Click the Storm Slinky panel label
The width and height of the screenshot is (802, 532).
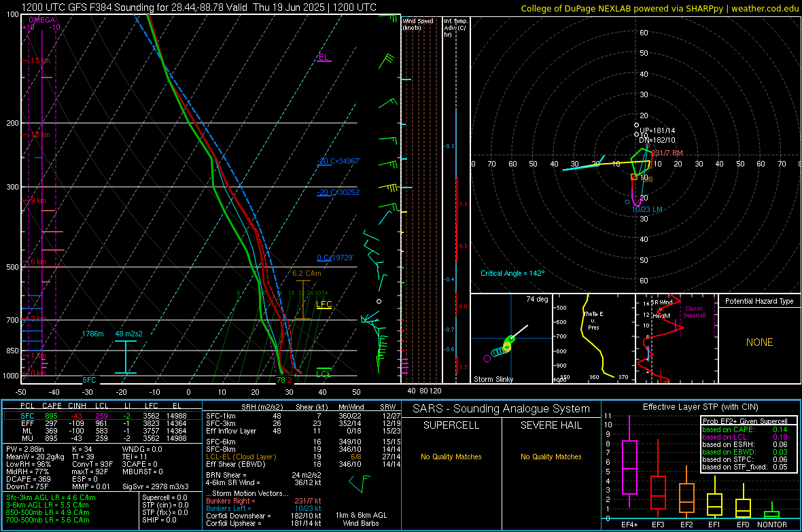pos(493,379)
